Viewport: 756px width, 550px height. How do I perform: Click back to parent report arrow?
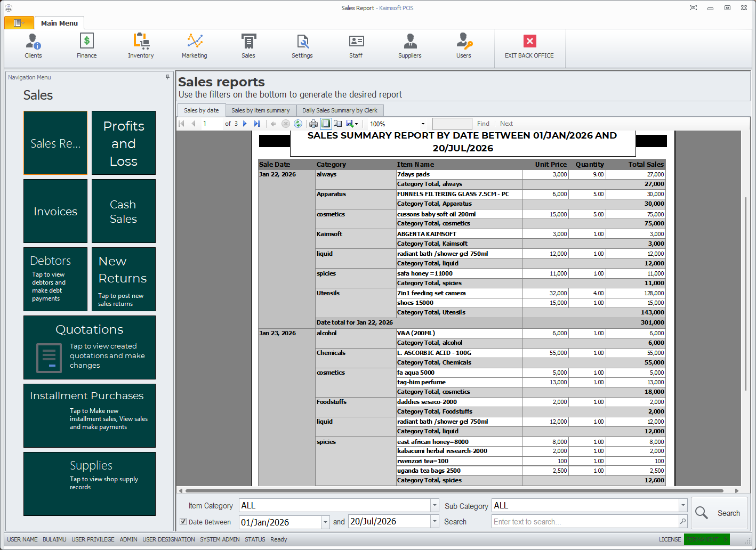pyautogui.click(x=274, y=124)
